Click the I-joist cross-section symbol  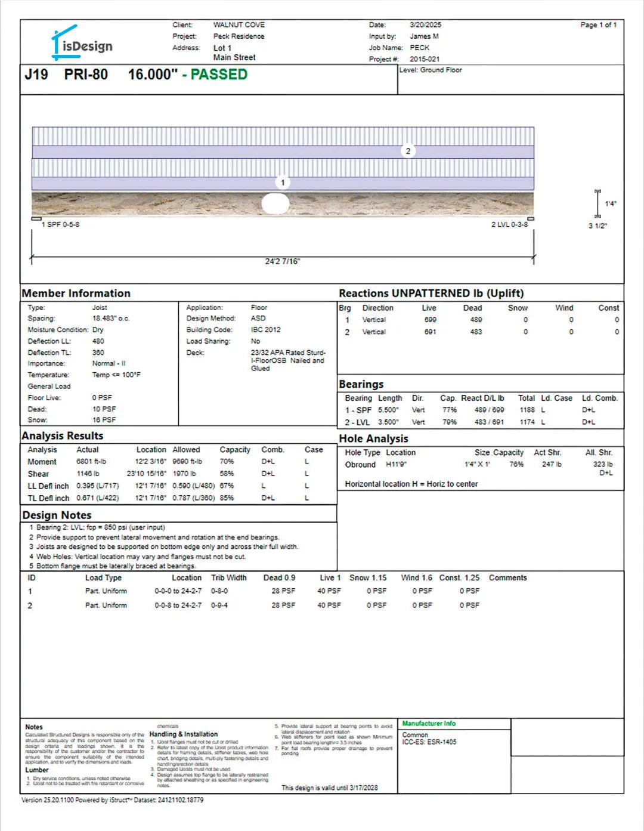[597, 204]
